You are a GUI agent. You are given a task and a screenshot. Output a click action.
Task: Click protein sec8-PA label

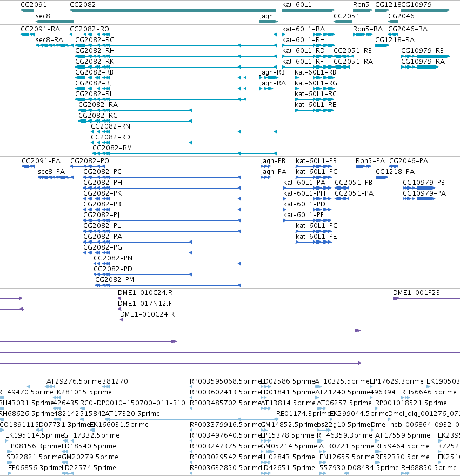51,172
